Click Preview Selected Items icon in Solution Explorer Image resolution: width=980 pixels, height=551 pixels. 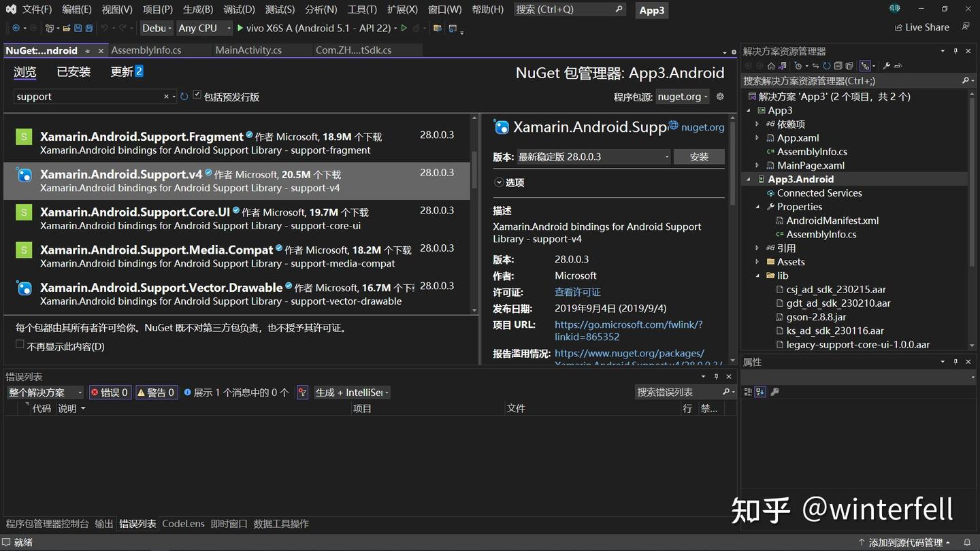click(x=898, y=66)
